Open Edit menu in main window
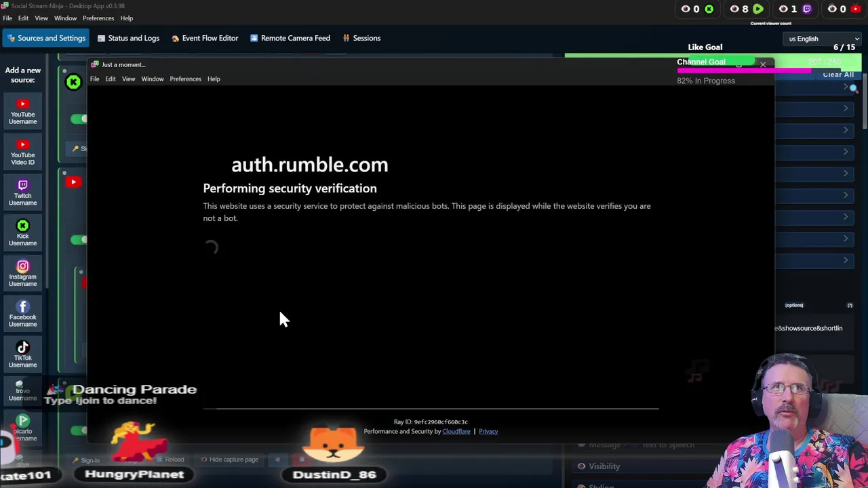 [x=23, y=18]
